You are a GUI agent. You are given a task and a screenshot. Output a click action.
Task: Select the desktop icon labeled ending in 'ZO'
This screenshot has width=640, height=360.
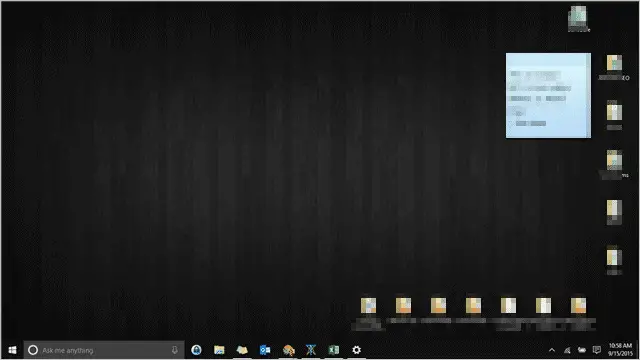(614, 67)
